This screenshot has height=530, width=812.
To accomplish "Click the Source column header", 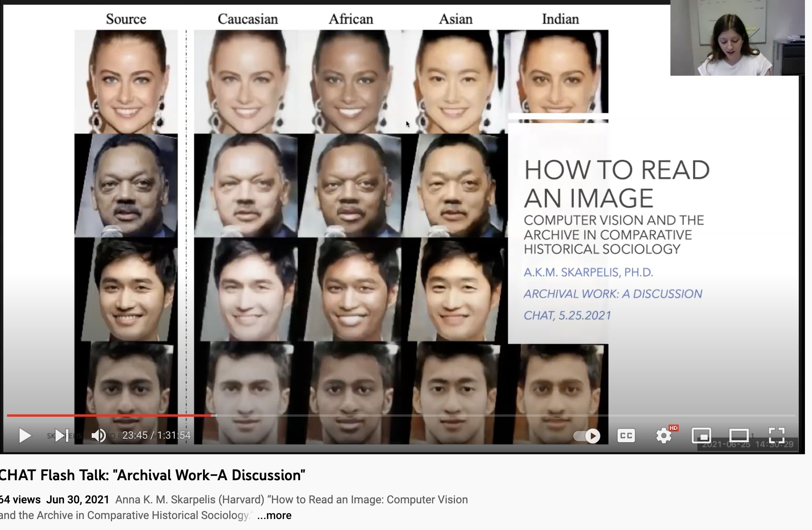I will [126, 19].
